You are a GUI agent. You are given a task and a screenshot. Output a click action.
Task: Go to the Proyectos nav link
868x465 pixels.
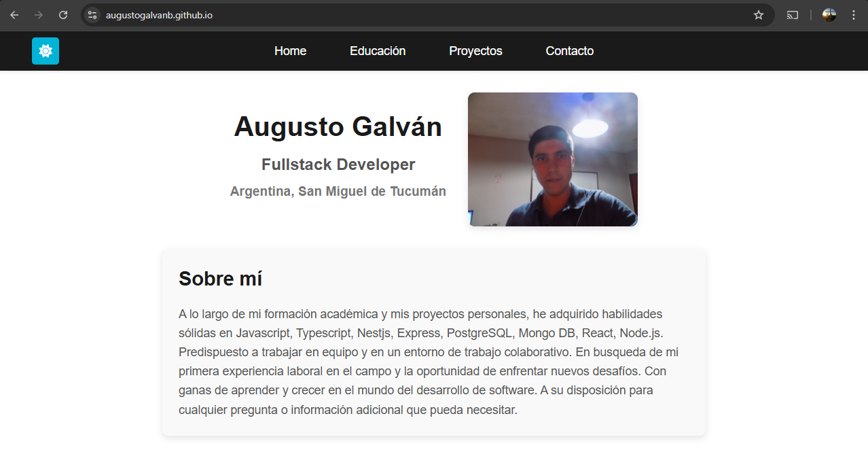[475, 51]
